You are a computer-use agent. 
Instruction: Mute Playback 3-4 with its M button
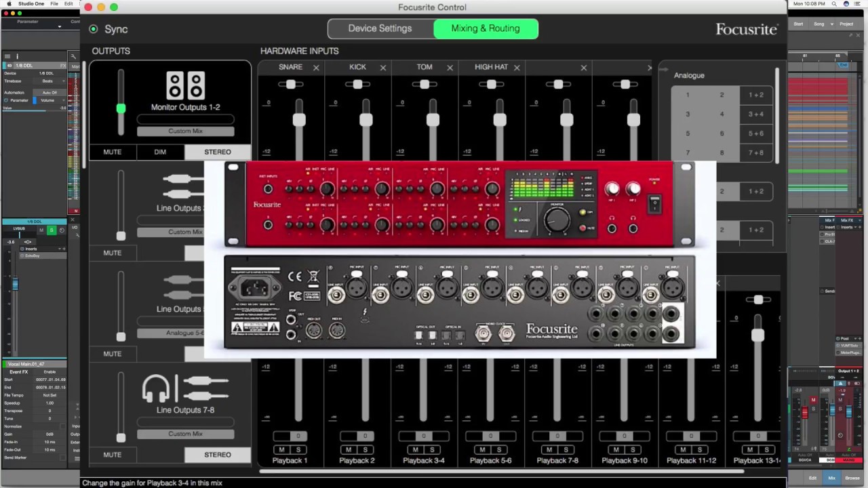point(416,450)
